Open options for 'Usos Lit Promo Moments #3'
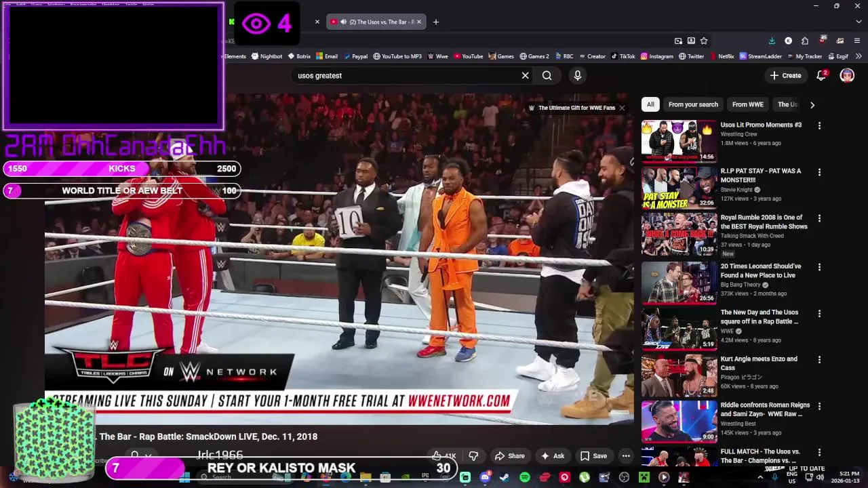Viewport: 868px width, 488px height. [819, 126]
